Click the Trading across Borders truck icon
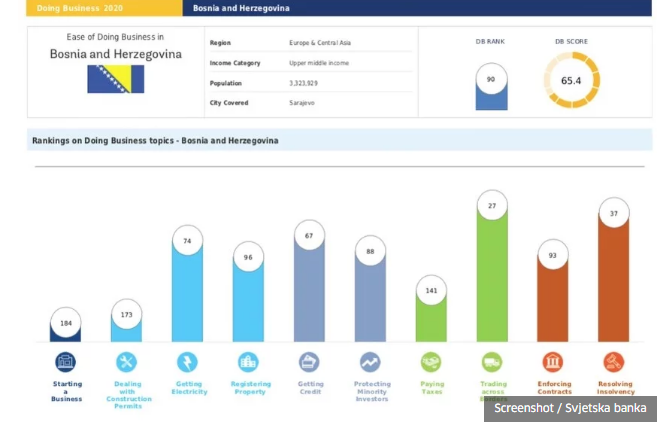Image resolution: width=660 pixels, height=426 pixels. click(x=492, y=362)
